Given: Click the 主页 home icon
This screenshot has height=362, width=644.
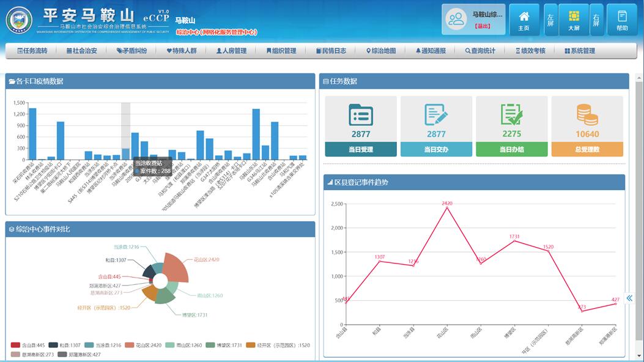Looking at the screenshot, I should [x=524, y=17].
